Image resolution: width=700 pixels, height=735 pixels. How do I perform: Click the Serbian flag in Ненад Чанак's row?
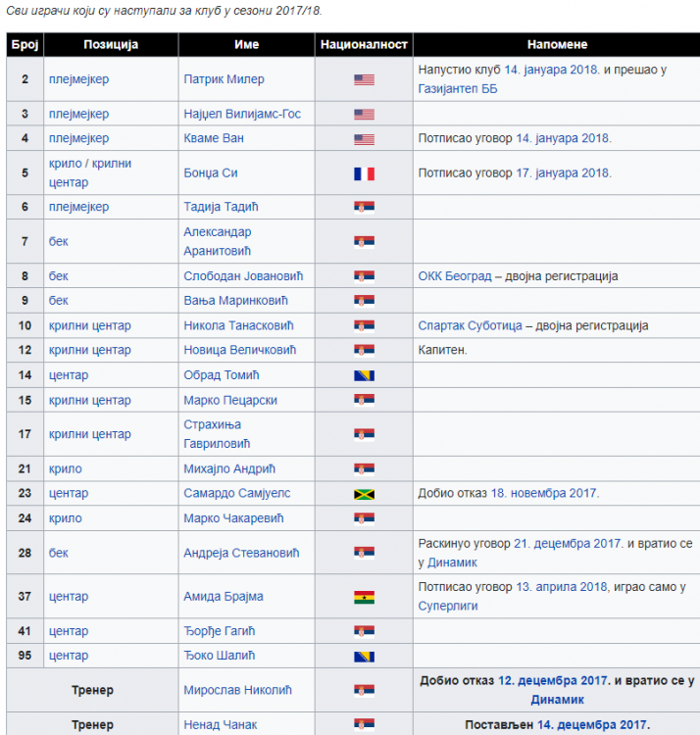click(364, 725)
